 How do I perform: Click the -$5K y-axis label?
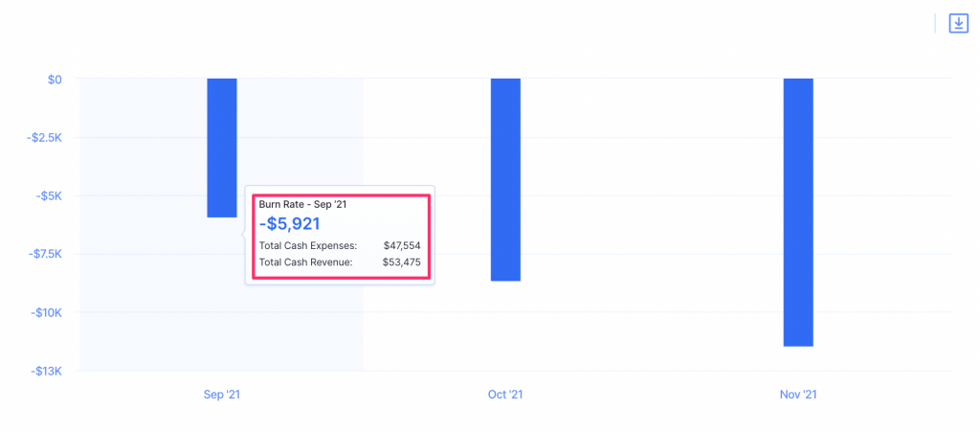coord(48,196)
